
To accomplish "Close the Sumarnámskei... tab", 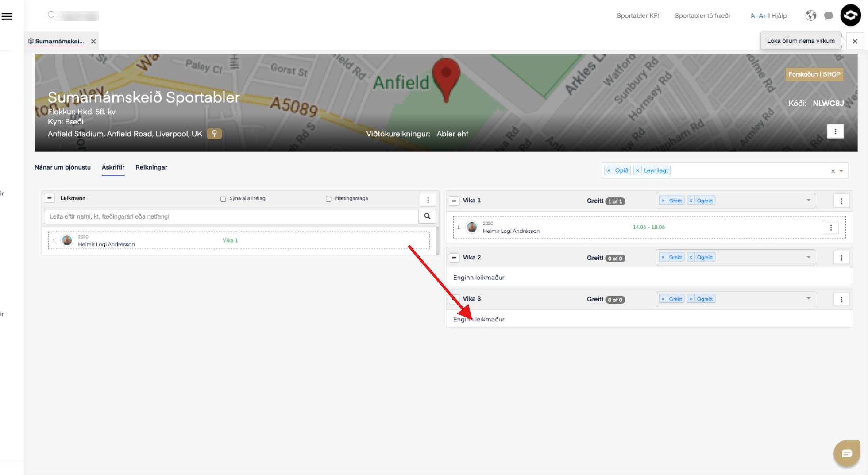I will 93,41.
